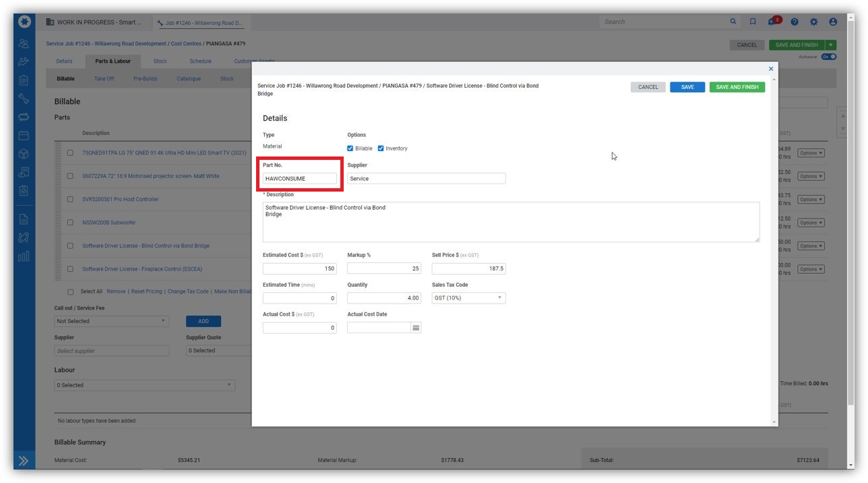Screen dimensions: 868x483
Task: Open the help question mark icon
Action: [795, 22]
